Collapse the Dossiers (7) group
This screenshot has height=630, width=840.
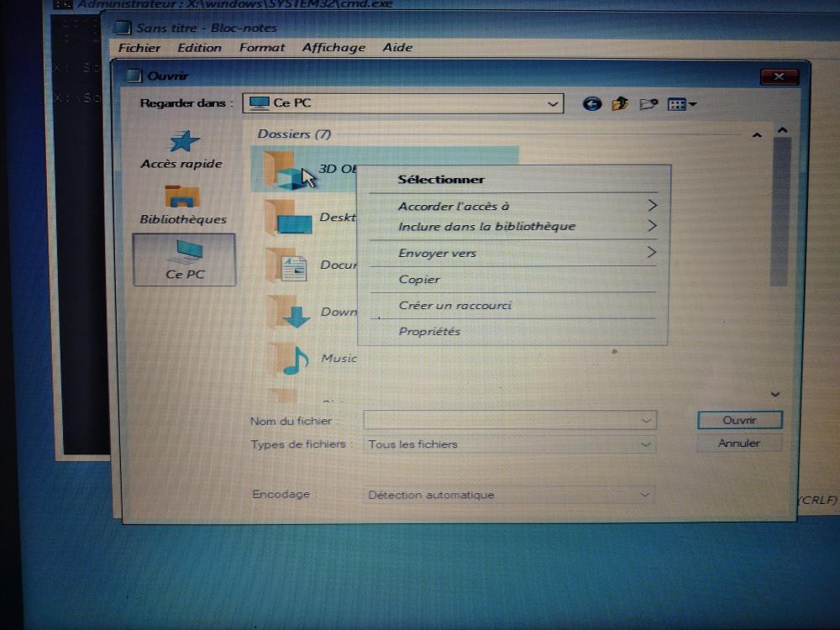click(757, 135)
